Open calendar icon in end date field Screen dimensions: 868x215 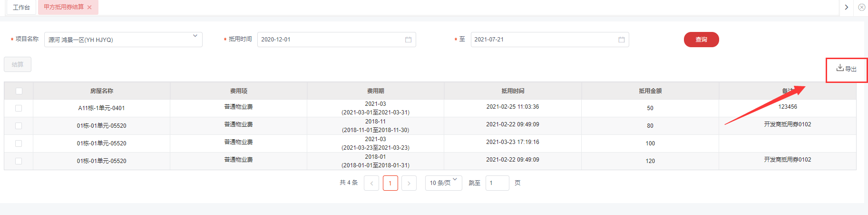(x=621, y=40)
